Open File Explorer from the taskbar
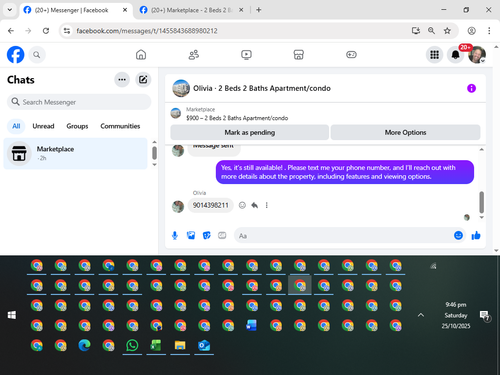 click(x=180, y=345)
